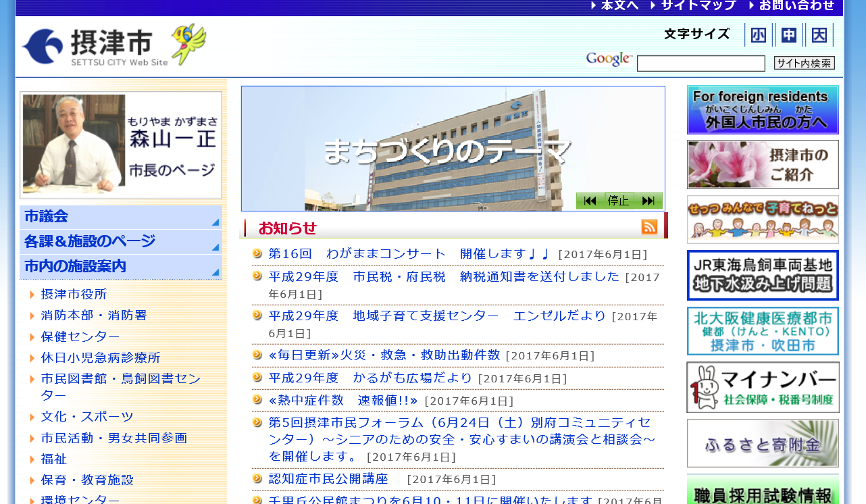
Task: Stop the banner slideshow (停止)
Action: (x=618, y=201)
